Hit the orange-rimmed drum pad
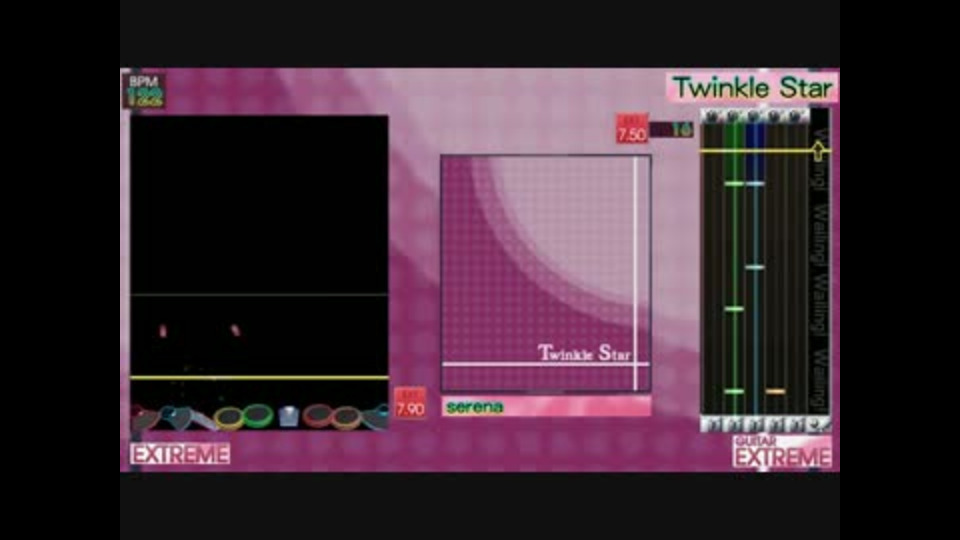The width and height of the screenshot is (960, 540). point(347,418)
